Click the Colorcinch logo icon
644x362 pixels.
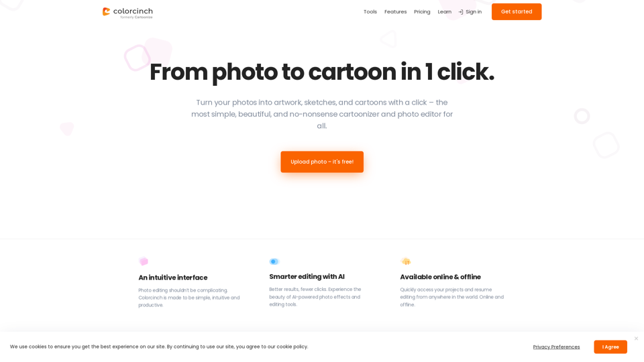coord(107,11)
